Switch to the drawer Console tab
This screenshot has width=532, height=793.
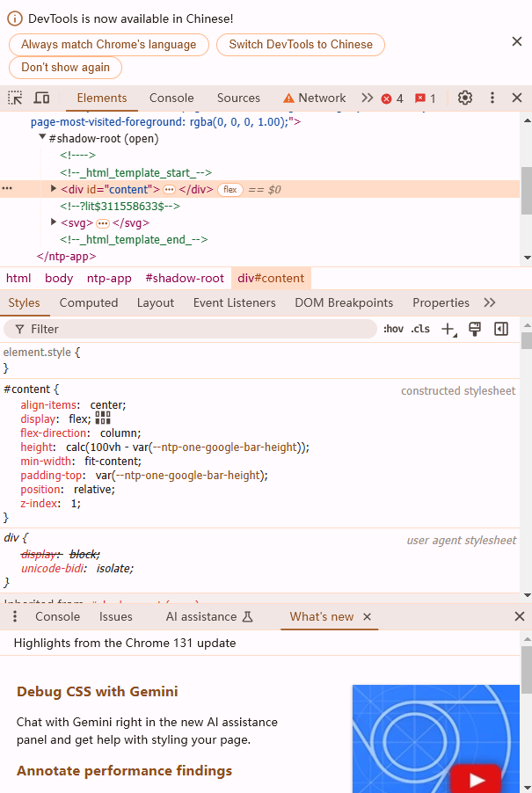(x=58, y=616)
